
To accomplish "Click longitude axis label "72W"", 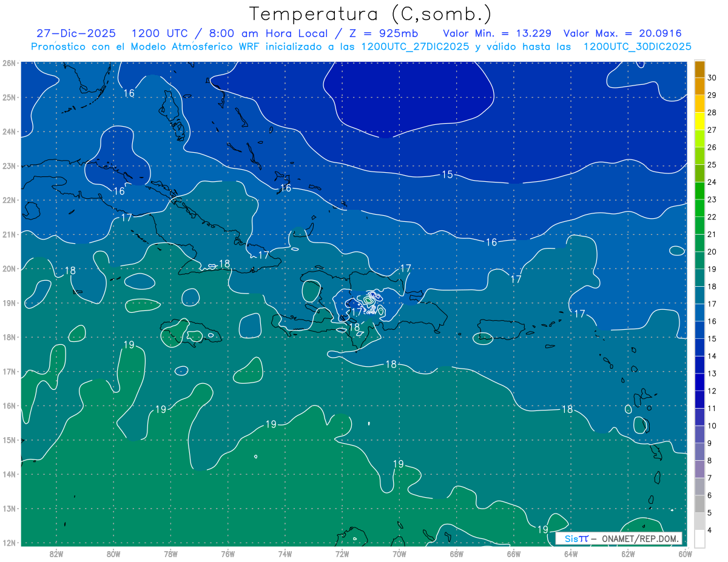I will pos(342,554).
